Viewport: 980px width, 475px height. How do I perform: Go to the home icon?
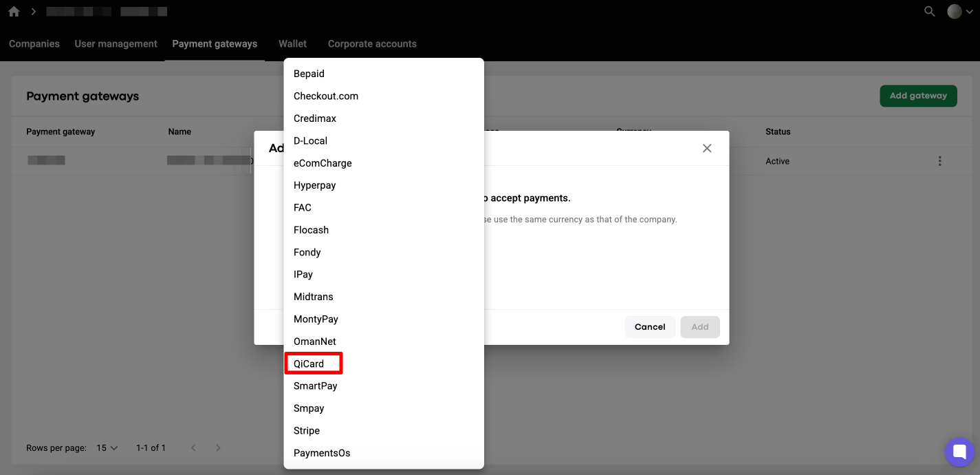14,12
